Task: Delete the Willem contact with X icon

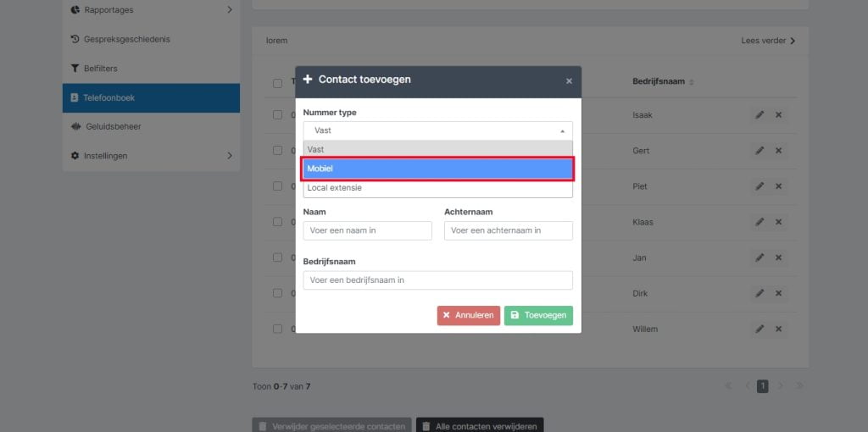Action: click(778, 330)
